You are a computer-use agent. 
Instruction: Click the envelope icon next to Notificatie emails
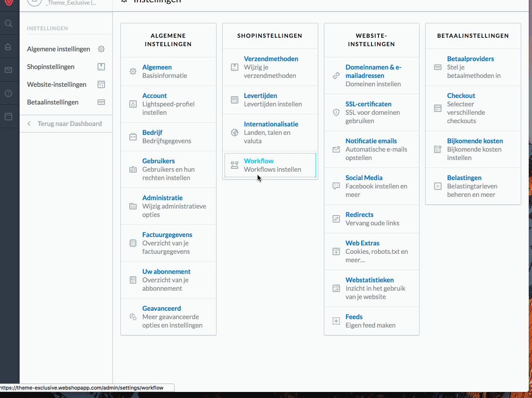click(x=336, y=149)
